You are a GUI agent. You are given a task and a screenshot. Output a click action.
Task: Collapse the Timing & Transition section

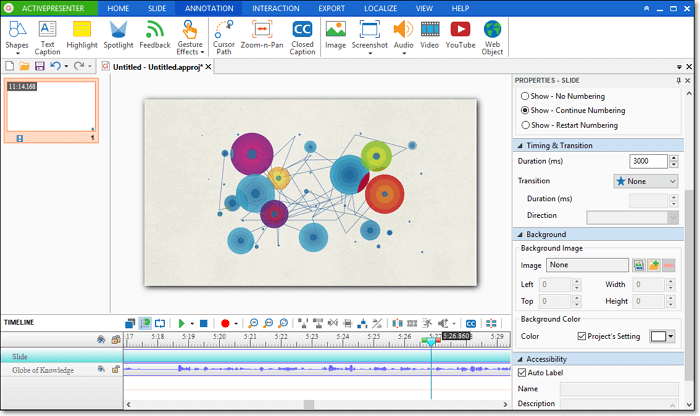tap(520, 146)
